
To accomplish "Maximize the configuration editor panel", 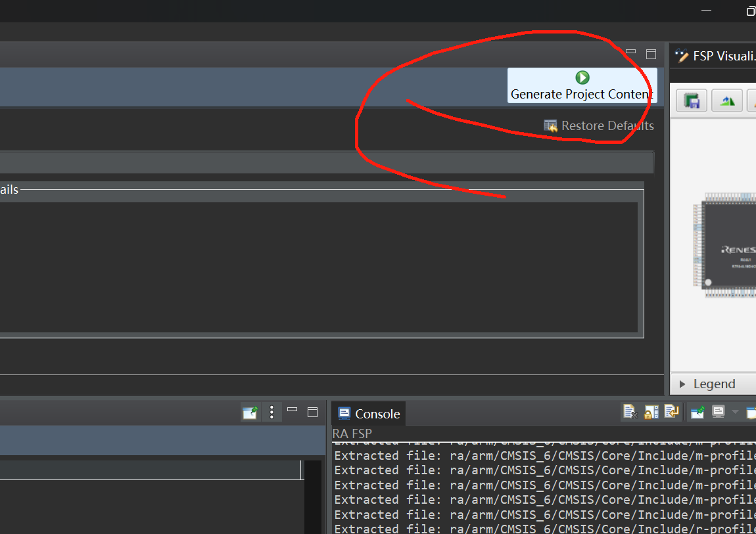I will [651, 55].
